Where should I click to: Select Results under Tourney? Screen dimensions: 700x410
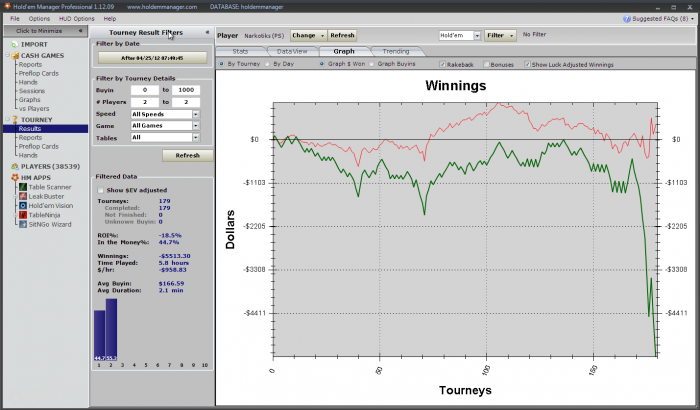tap(30, 129)
